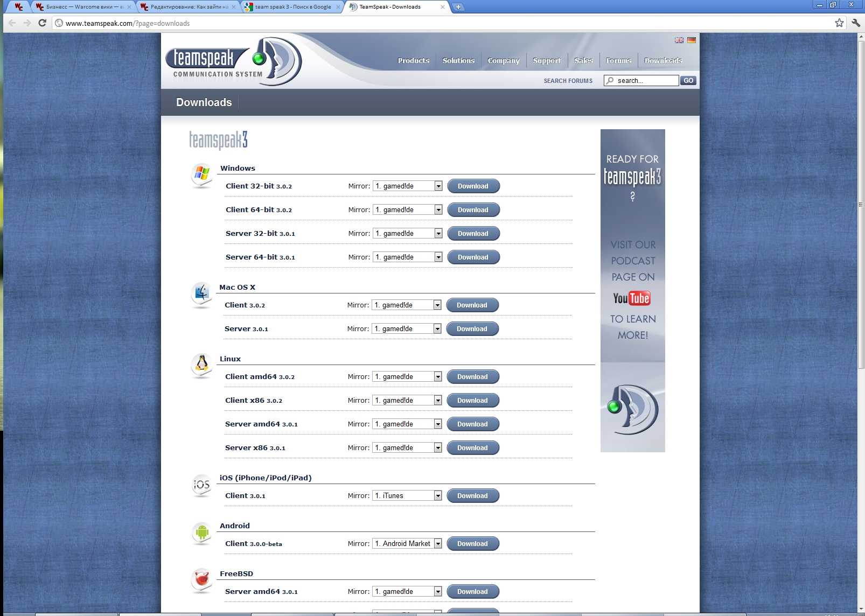Image resolution: width=865 pixels, height=616 pixels.
Task: Click the search magnifier icon in forum search
Action: click(610, 80)
